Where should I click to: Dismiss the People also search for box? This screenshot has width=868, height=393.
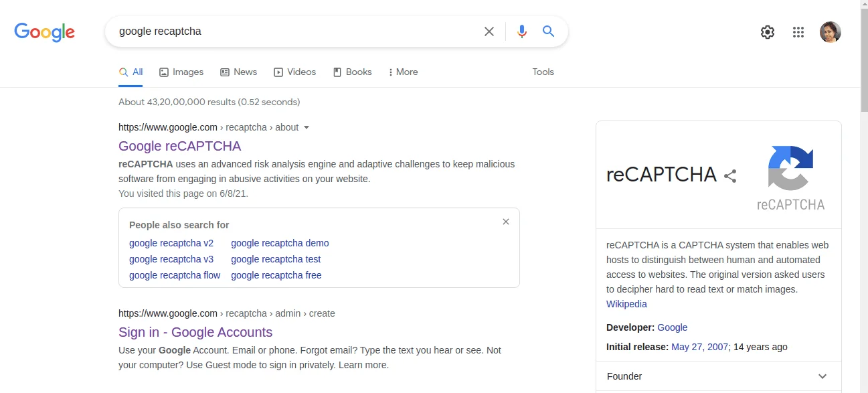506,222
